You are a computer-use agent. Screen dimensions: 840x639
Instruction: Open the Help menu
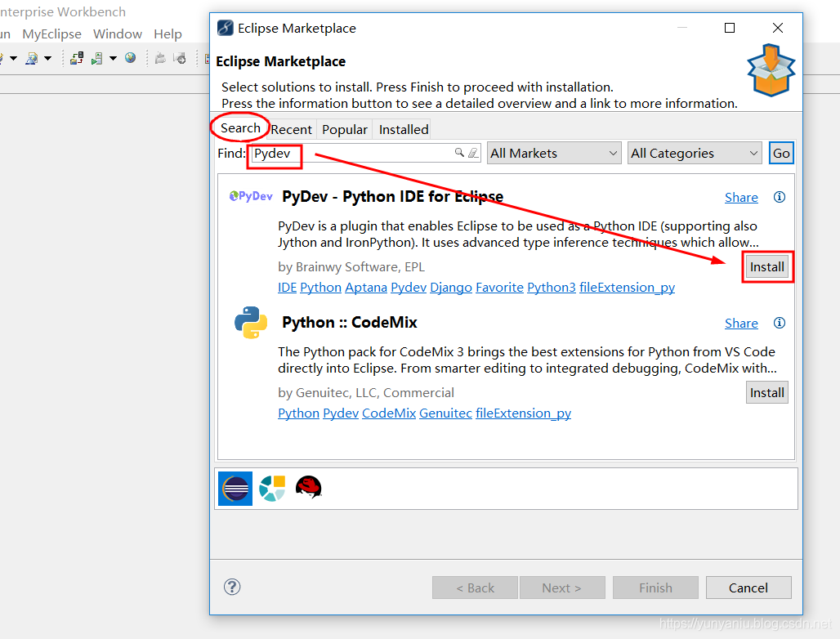tap(168, 34)
